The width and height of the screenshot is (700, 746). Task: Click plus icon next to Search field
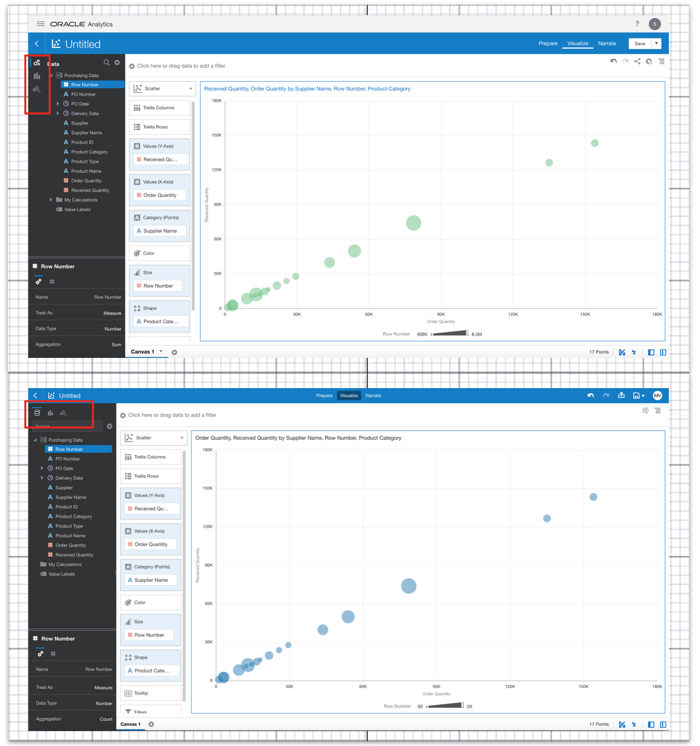point(110,426)
